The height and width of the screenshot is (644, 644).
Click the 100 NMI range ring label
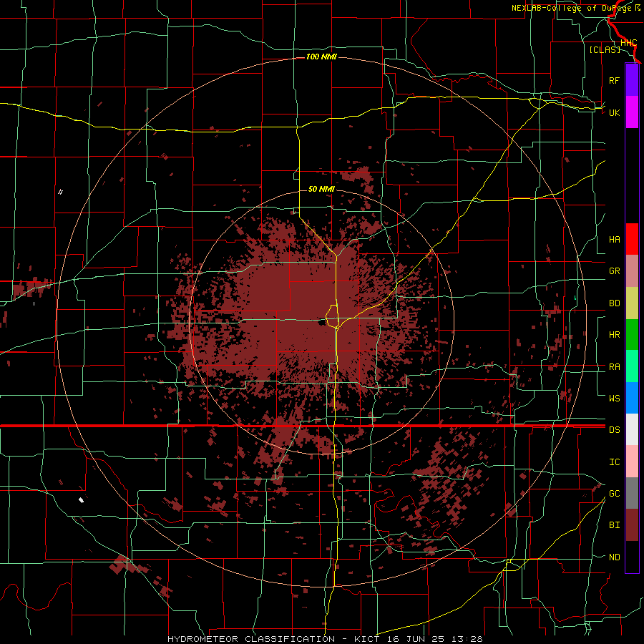pos(321,57)
